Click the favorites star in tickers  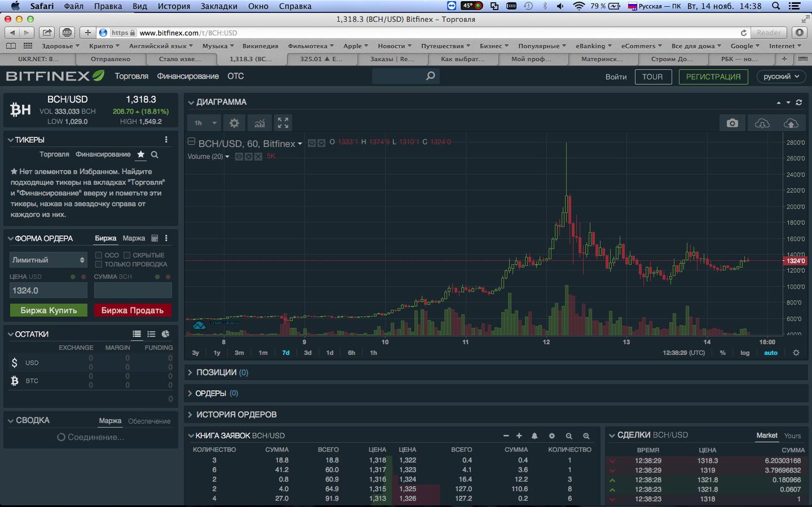pos(141,155)
